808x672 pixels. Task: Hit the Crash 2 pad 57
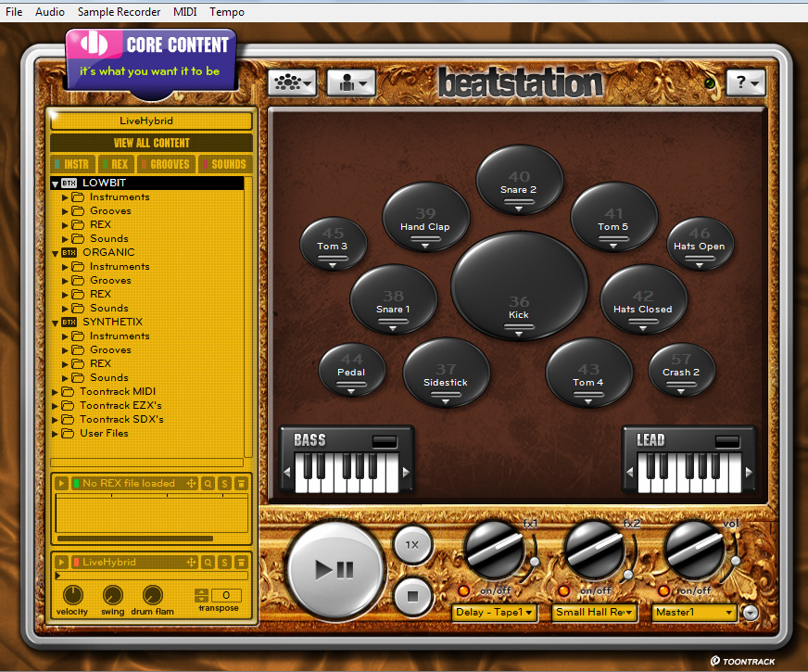681,370
